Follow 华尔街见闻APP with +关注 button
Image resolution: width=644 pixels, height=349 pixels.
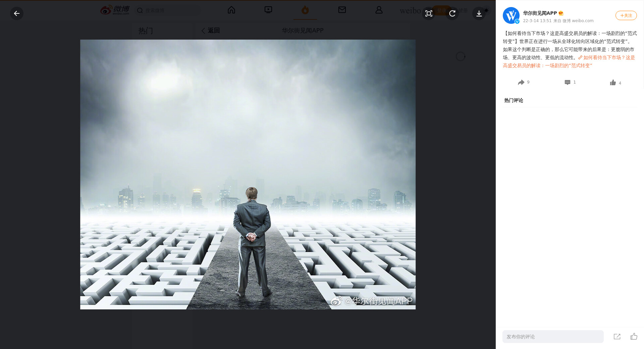(626, 15)
